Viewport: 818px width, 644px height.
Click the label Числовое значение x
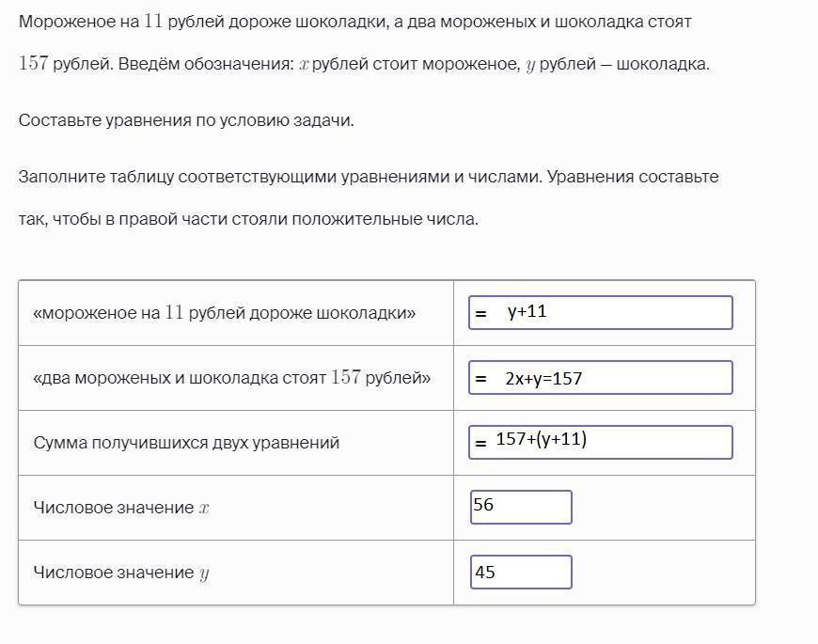[x=121, y=508]
